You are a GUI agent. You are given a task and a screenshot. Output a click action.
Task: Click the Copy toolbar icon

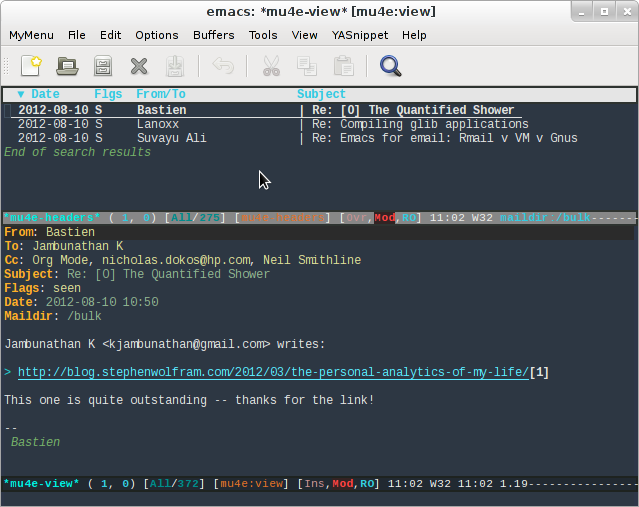click(306, 66)
